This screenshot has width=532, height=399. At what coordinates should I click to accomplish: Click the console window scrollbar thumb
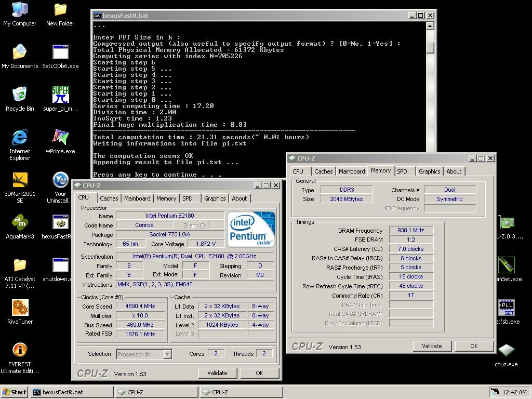430,47
